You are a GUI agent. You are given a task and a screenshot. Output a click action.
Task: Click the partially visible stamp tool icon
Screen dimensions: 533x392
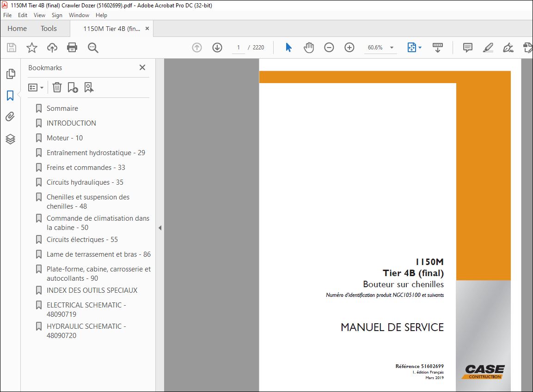(x=528, y=48)
